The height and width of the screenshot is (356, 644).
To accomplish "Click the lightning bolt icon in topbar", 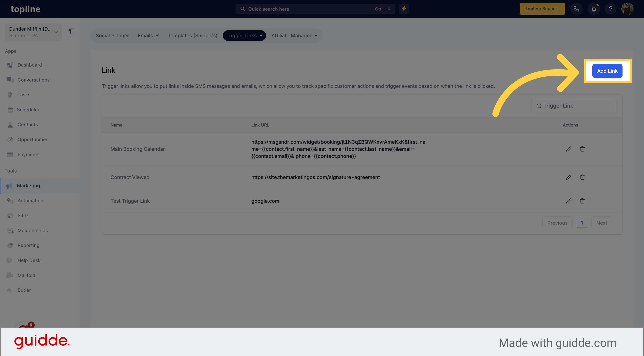I will (x=404, y=8).
